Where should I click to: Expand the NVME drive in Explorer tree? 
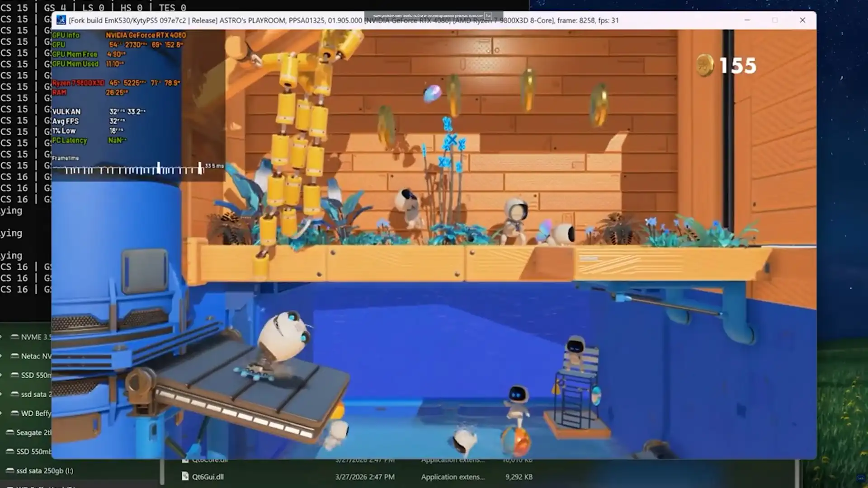[x=2, y=337]
